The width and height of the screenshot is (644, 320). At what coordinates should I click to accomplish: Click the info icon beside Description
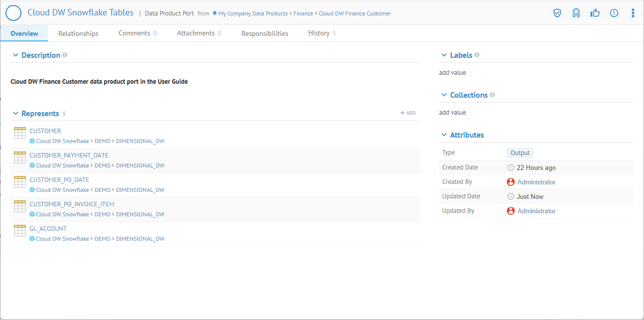click(x=65, y=55)
